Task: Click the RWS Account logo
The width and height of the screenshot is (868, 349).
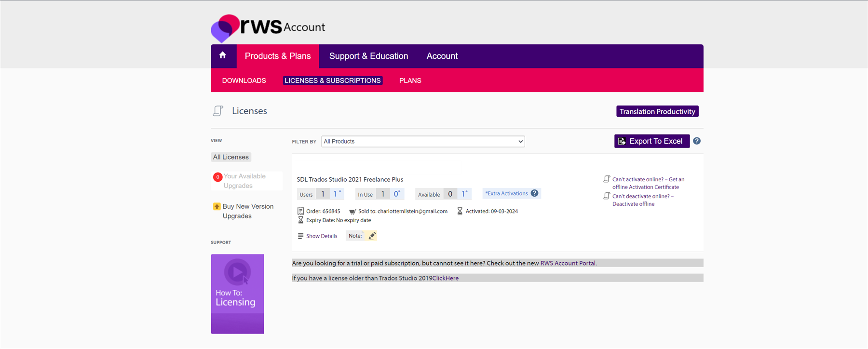Action: (x=268, y=28)
